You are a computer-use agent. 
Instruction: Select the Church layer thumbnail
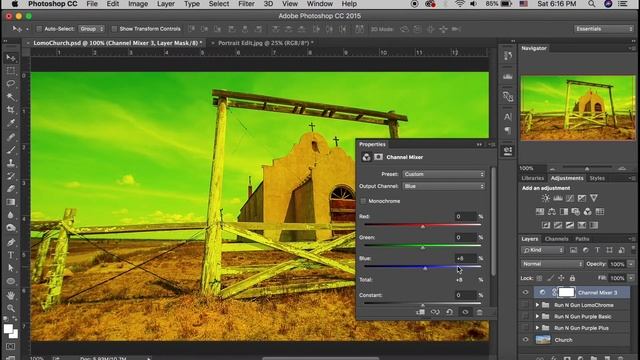click(x=543, y=340)
